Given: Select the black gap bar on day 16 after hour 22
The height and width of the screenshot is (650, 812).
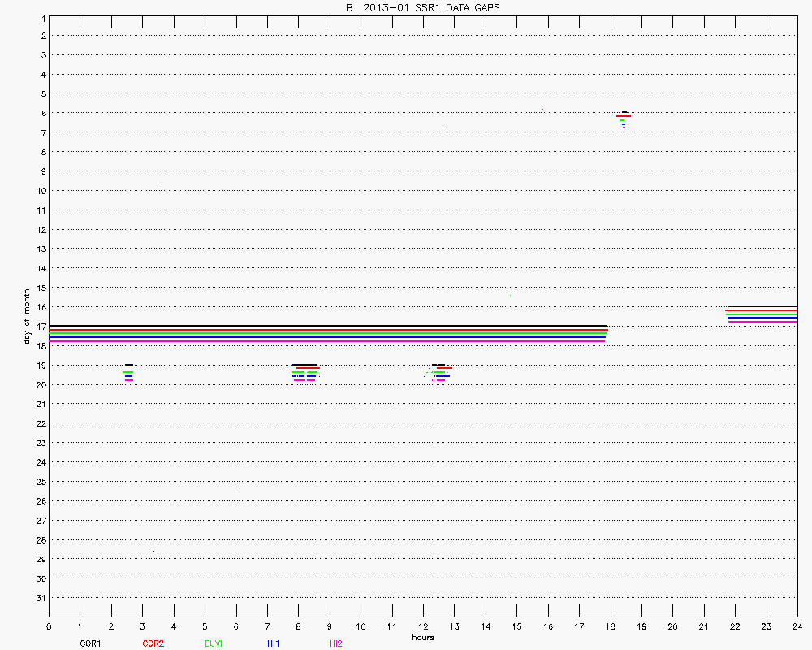Looking at the screenshot, I should click(x=762, y=306).
